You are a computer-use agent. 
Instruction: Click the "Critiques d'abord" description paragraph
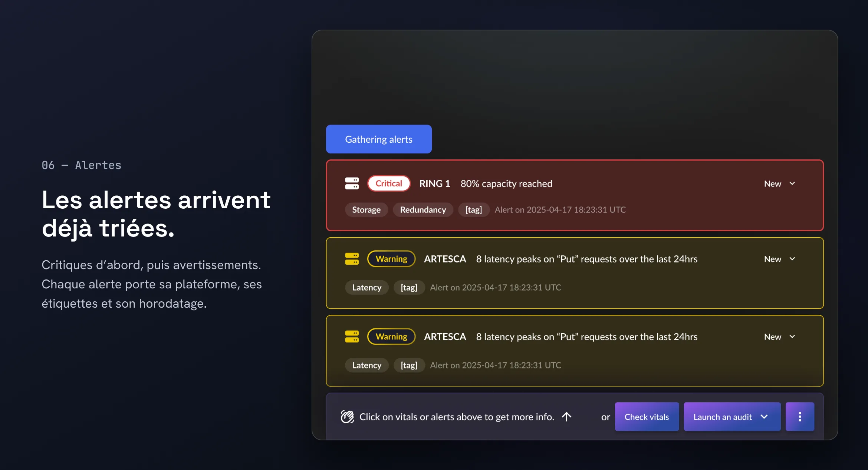coord(152,284)
